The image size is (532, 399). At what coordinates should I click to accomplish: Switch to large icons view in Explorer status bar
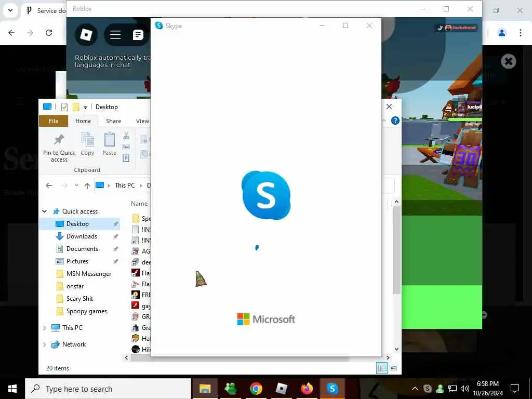393,368
